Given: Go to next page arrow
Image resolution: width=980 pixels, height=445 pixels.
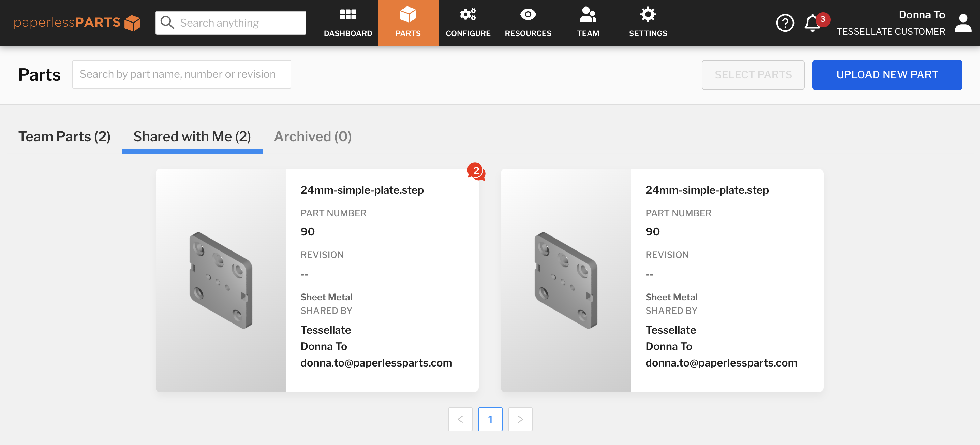Looking at the screenshot, I should coord(520,419).
